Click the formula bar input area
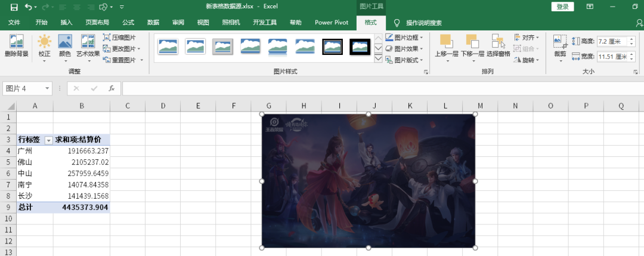The image size is (644, 256). (x=382, y=88)
